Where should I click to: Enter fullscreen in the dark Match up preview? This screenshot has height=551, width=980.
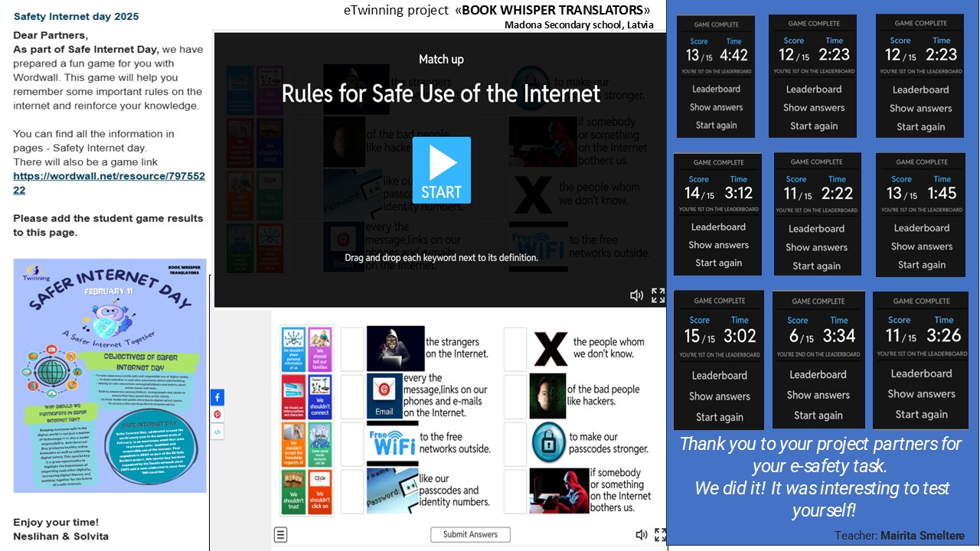[x=658, y=295]
